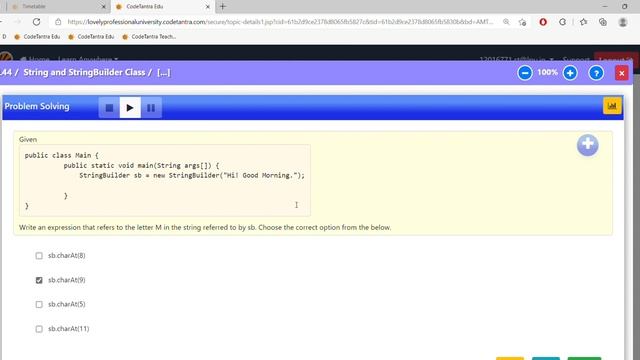
Task: Close the lesson with red X button
Action: point(622,73)
